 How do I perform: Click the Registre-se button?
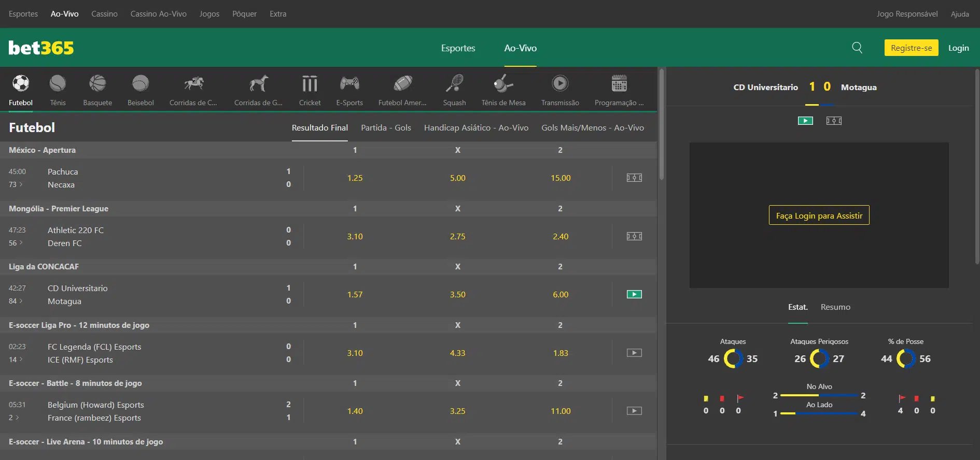click(911, 48)
